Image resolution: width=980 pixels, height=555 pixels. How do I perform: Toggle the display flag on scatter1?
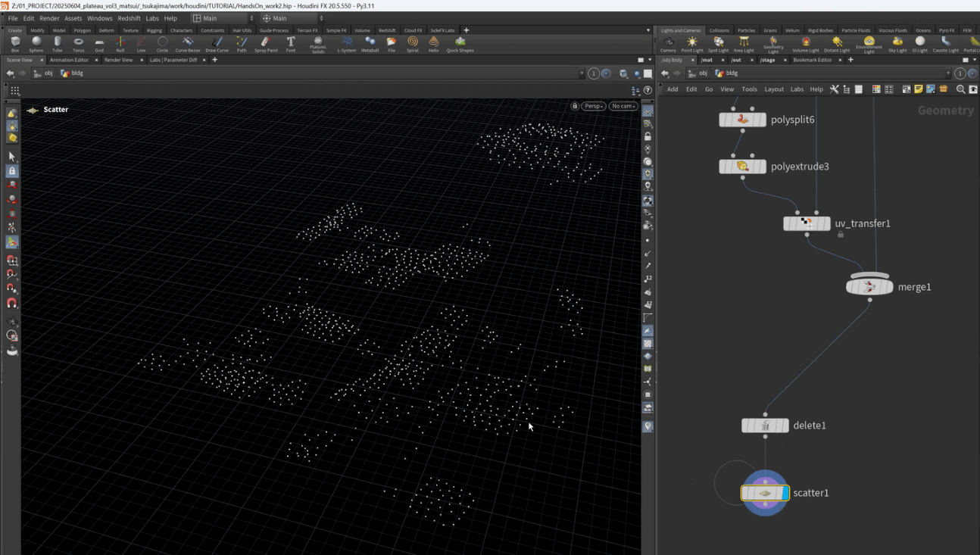[785, 493]
